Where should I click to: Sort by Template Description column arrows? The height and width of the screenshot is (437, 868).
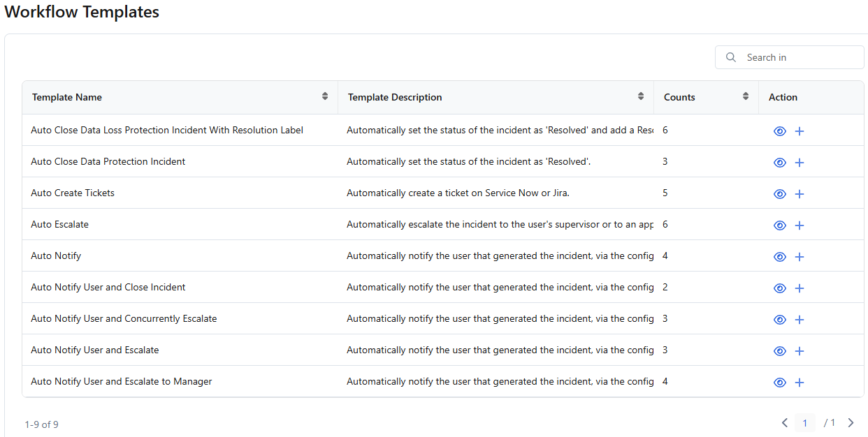[641, 97]
